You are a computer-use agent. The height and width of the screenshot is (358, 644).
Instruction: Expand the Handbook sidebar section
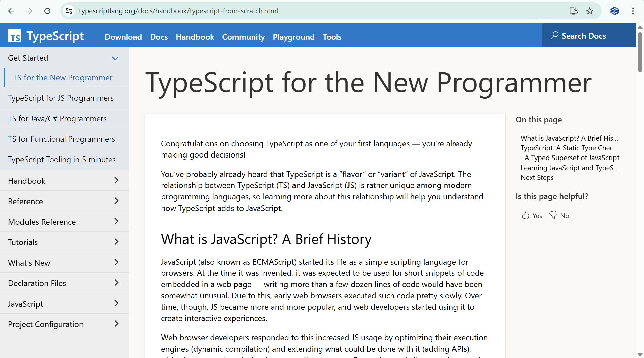pyautogui.click(x=116, y=181)
